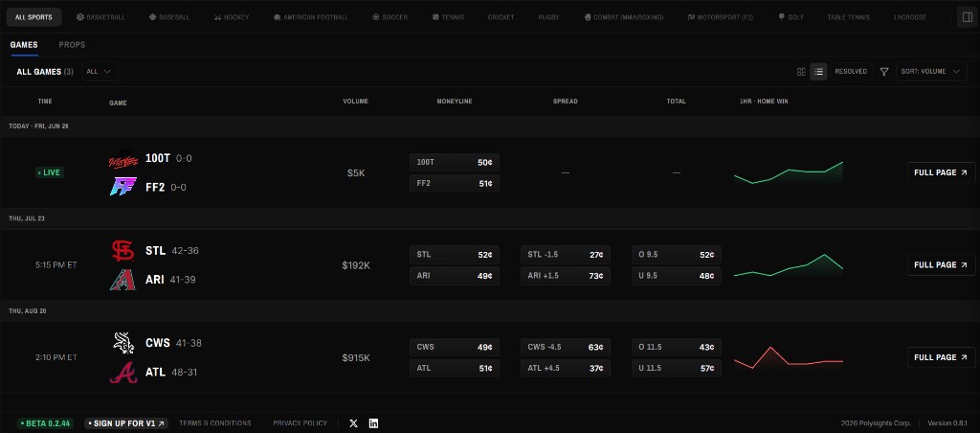Screen dimensions: 980x433
Task: Pick CWS moneyline at 49¢
Action: [x=455, y=348]
